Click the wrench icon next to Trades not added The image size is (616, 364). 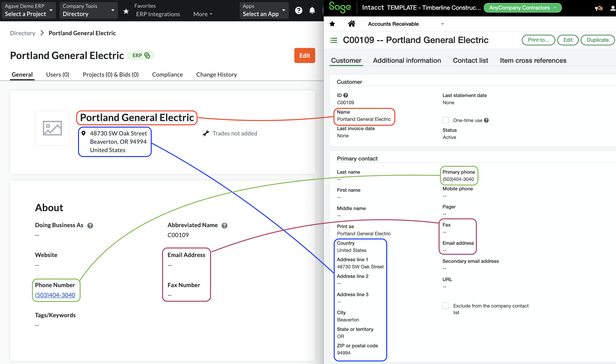206,133
